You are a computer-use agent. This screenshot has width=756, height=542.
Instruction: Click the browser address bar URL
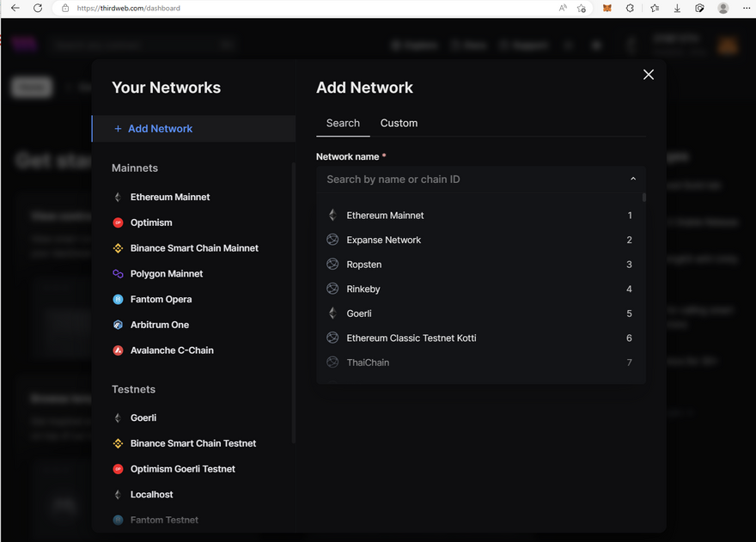pyautogui.click(x=128, y=9)
